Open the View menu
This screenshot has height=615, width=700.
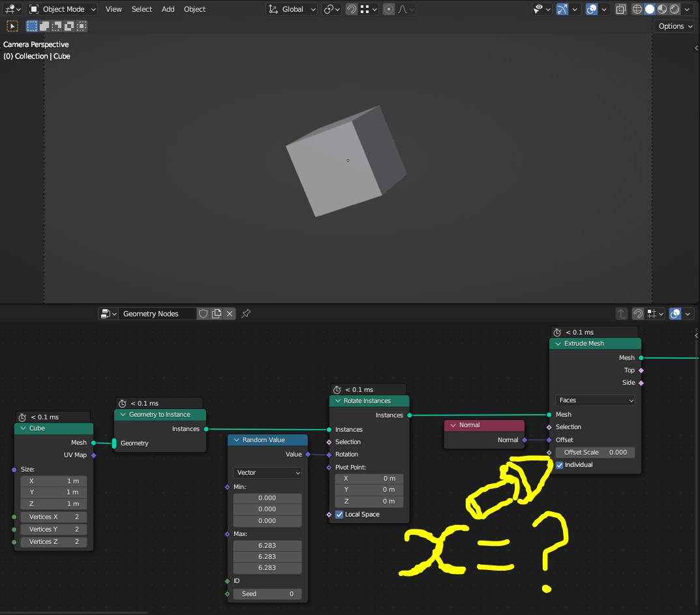pyautogui.click(x=114, y=9)
